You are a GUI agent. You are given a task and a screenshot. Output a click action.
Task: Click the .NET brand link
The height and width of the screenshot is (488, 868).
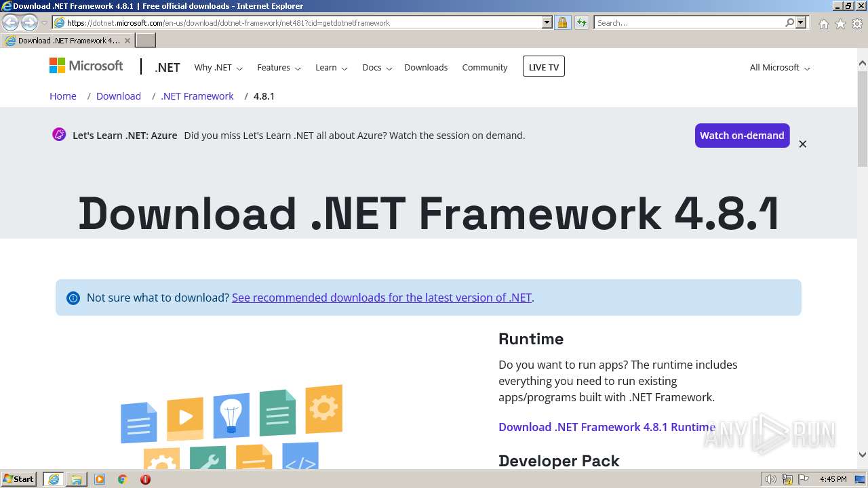(x=167, y=68)
